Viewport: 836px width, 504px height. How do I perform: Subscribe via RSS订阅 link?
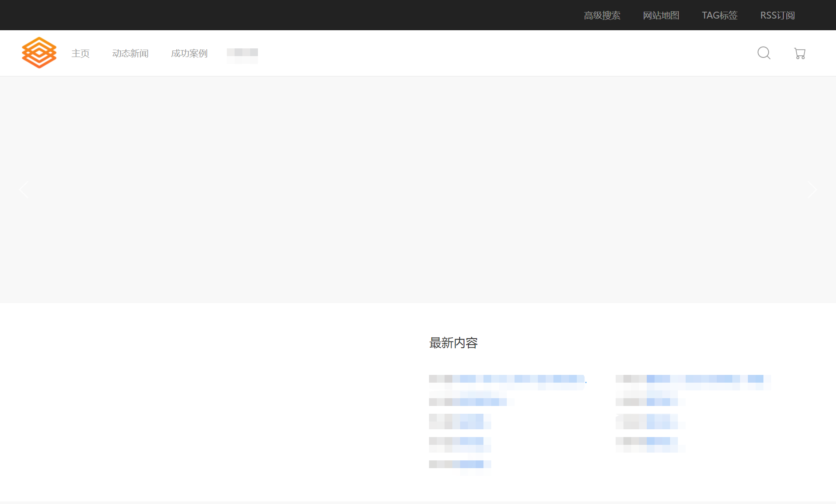[777, 16]
